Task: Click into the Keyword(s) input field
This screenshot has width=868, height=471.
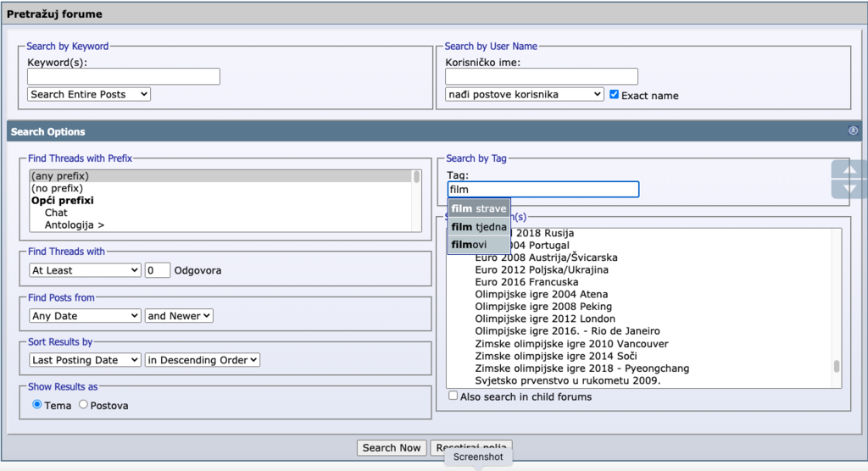Action: [x=124, y=76]
